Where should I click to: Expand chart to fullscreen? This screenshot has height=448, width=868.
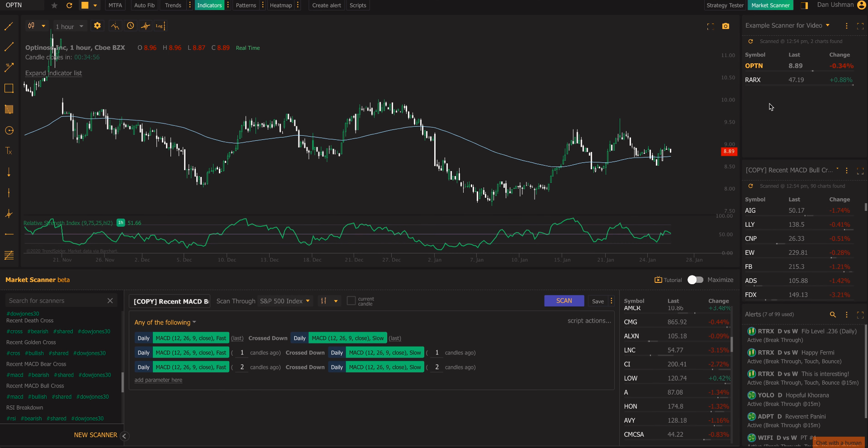(711, 26)
